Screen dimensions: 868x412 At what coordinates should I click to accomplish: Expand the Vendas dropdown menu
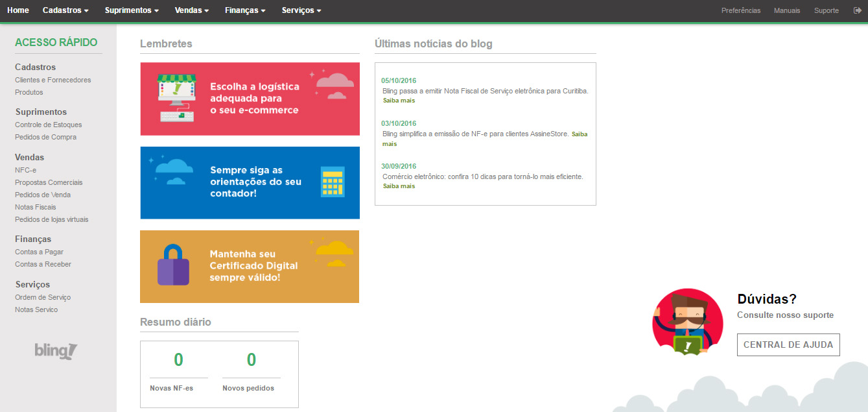coord(192,10)
